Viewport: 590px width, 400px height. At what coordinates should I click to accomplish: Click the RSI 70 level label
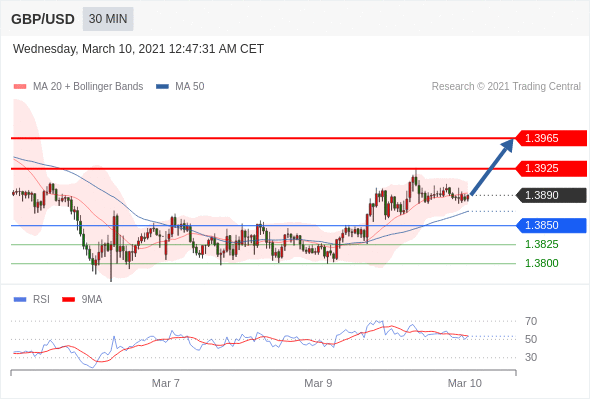(x=531, y=321)
